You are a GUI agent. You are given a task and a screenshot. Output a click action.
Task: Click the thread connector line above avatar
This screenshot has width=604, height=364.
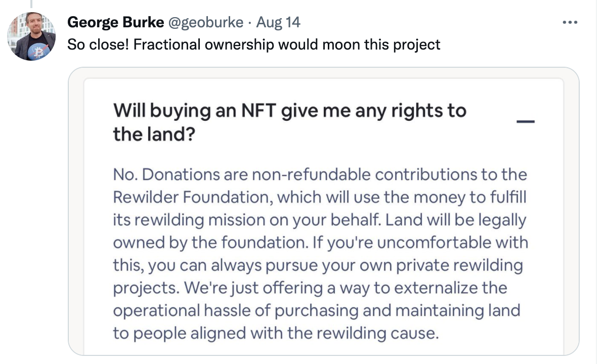(x=31, y=5)
